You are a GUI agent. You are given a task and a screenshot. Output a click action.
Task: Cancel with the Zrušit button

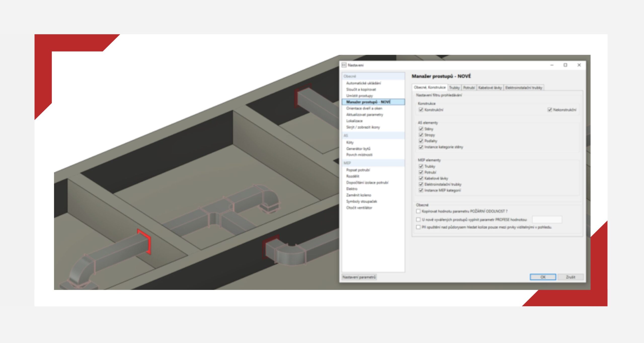tap(571, 277)
